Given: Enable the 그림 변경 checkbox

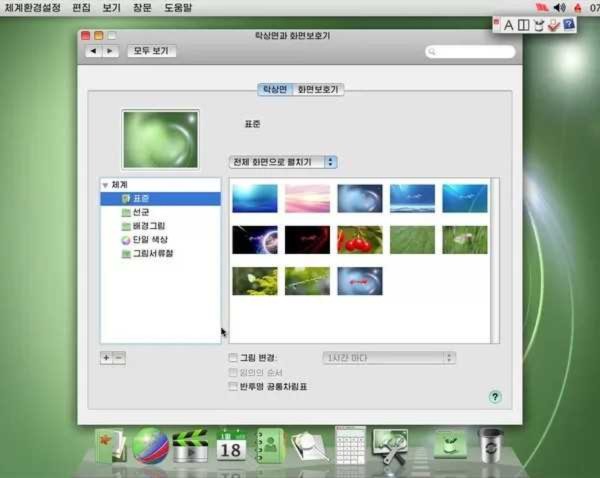Looking at the screenshot, I should tap(233, 357).
